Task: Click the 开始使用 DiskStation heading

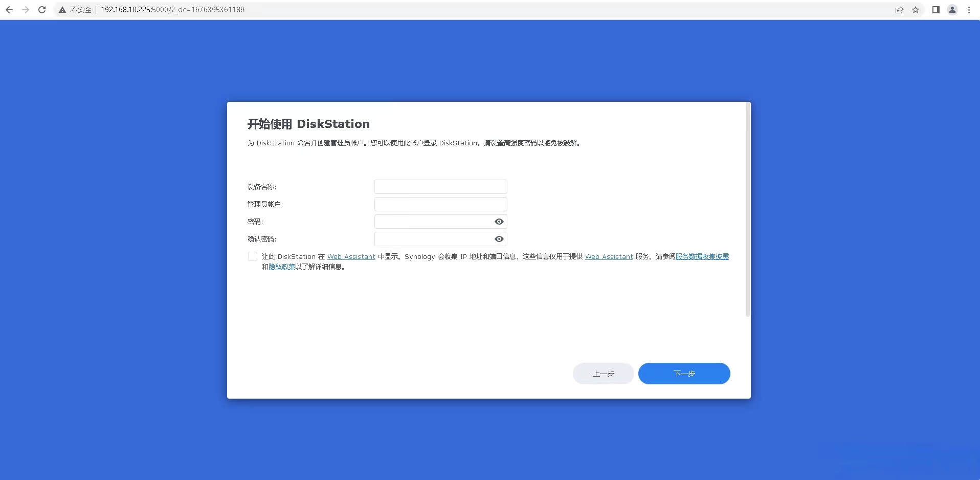Action: (x=308, y=124)
